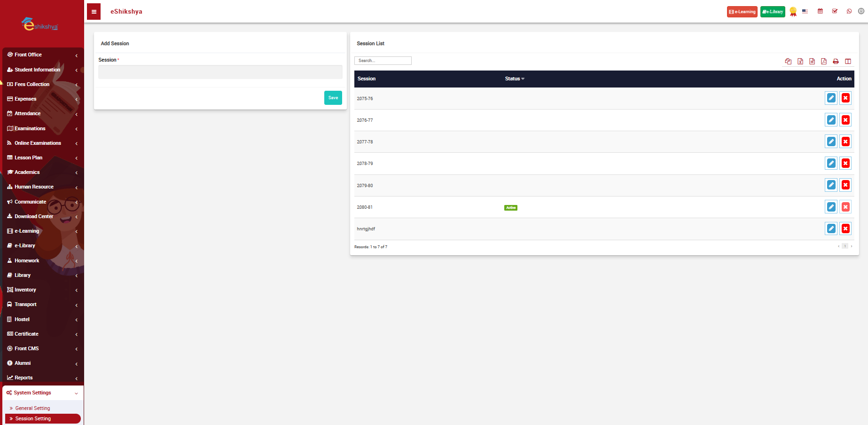Delete the hnrtgjhdf session
Viewport: 868px width, 425px height.
coord(845,229)
